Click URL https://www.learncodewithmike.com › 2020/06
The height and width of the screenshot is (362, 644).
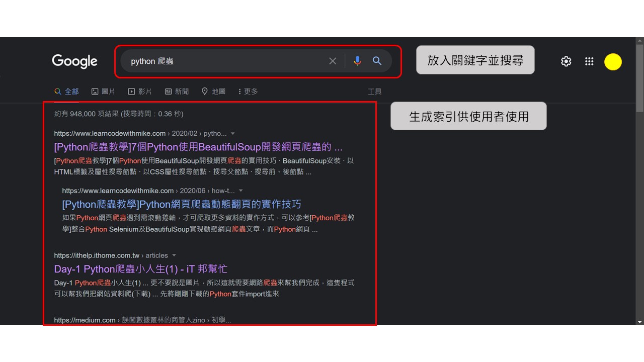click(x=148, y=191)
